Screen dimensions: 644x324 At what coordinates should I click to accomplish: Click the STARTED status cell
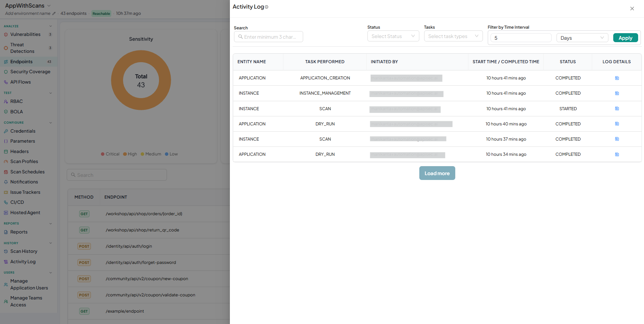click(x=568, y=109)
